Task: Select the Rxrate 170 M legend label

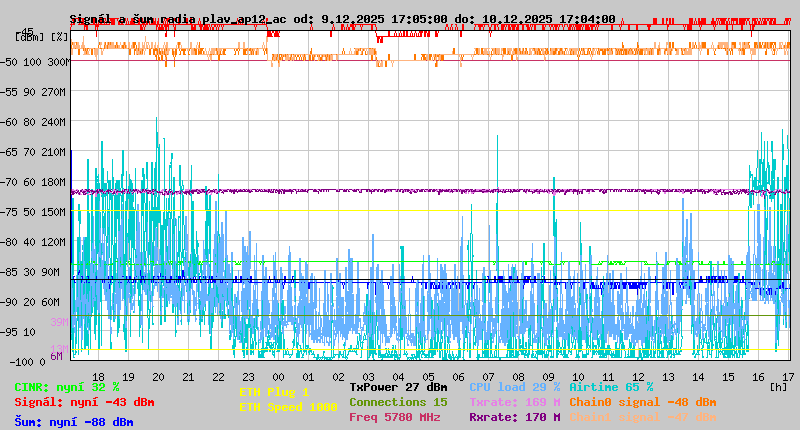Action: point(514,417)
